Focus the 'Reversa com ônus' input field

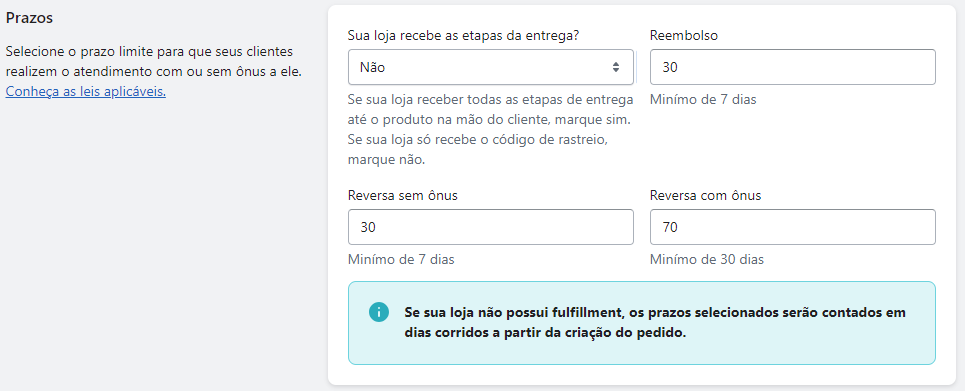coord(793,227)
